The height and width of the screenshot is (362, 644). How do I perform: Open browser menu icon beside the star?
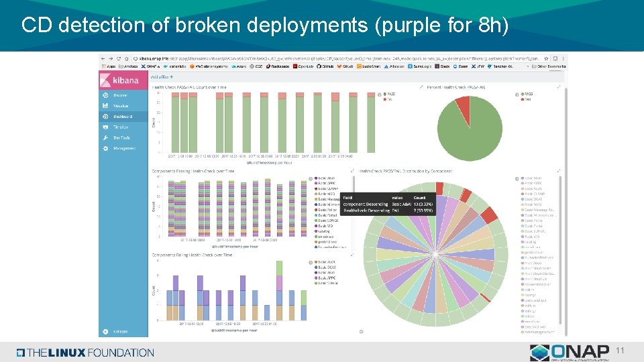pyautogui.click(x=563, y=59)
